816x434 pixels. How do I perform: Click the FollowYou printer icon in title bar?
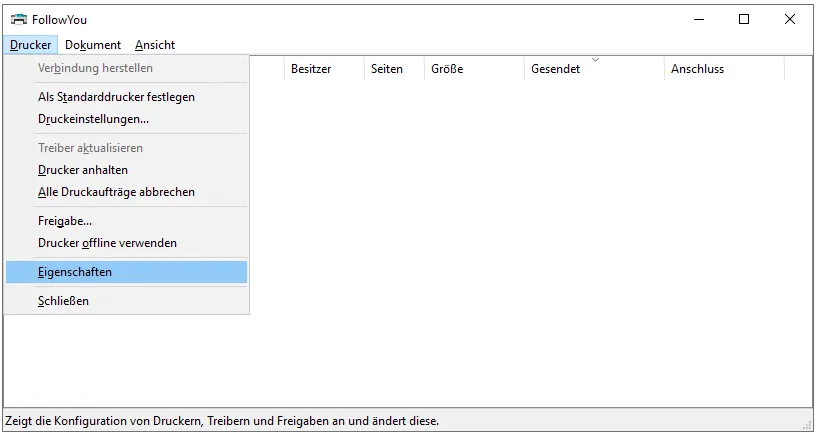[18, 19]
